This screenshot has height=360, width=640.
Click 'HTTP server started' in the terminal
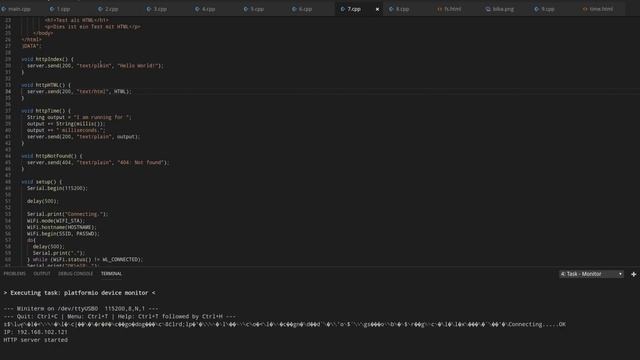click(36, 340)
